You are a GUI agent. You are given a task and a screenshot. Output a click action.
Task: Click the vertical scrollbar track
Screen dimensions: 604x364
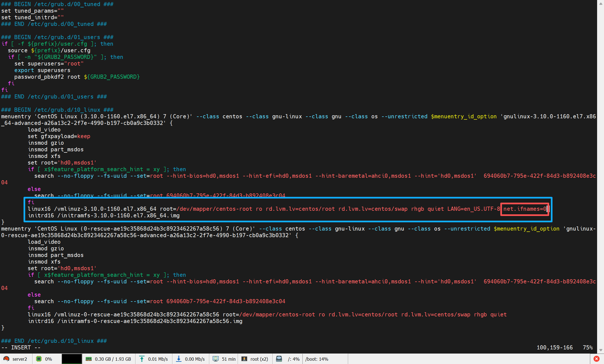[x=601, y=177]
